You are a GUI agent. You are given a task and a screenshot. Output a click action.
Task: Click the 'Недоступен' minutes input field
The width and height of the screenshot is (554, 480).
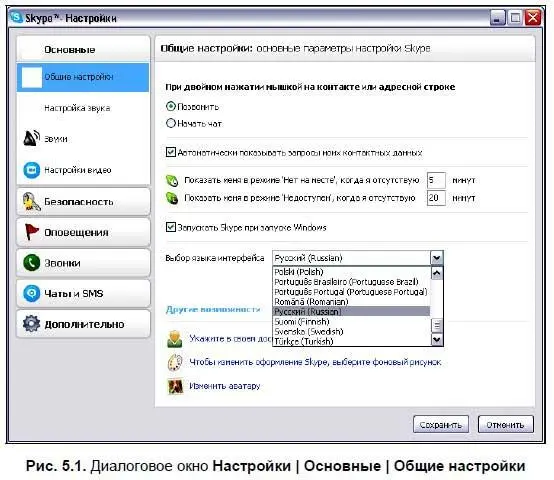pyautogui.click(x=436, y=198)
